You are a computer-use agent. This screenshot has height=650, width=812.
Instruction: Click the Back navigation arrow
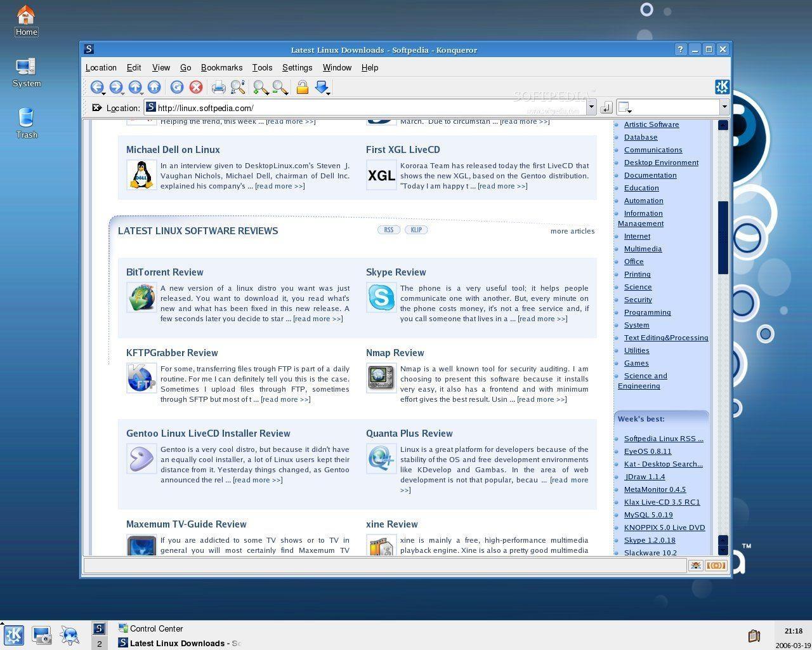96,88
